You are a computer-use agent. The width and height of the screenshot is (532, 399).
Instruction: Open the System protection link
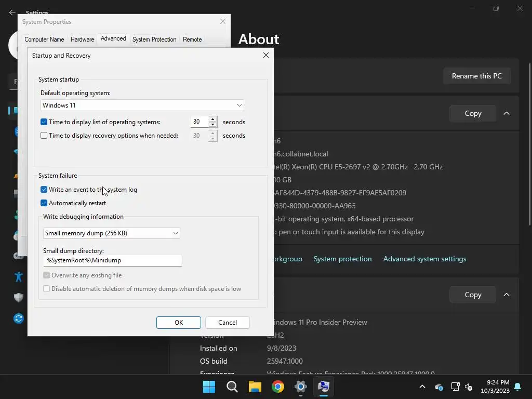(x=343, y=259)
